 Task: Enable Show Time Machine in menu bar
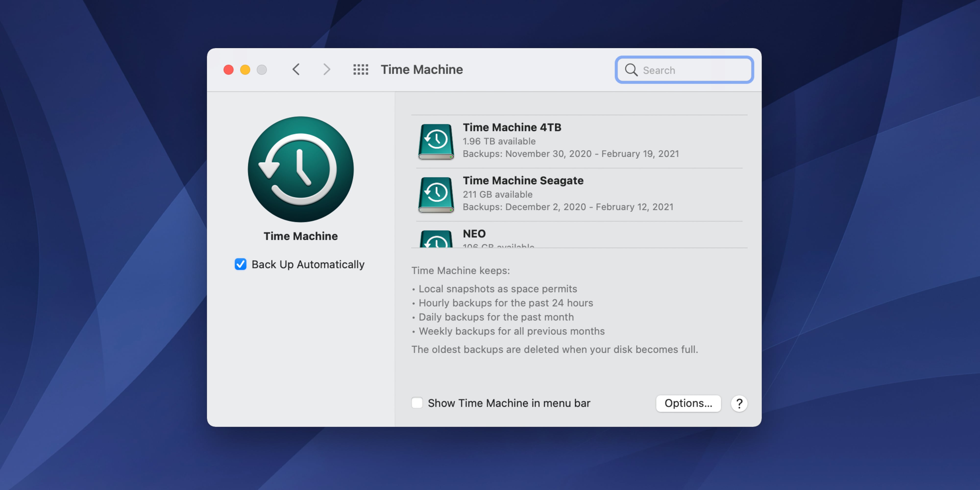point(416,403)
